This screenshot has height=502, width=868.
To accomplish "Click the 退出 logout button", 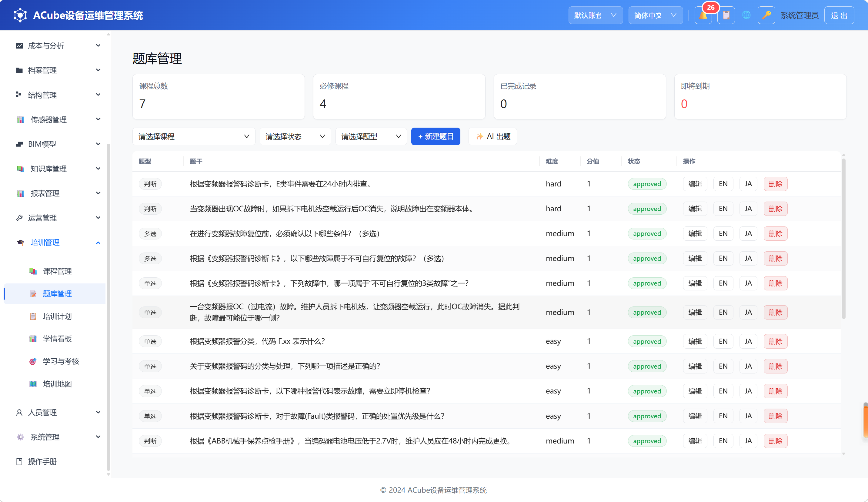I will (x=839, y=15).
